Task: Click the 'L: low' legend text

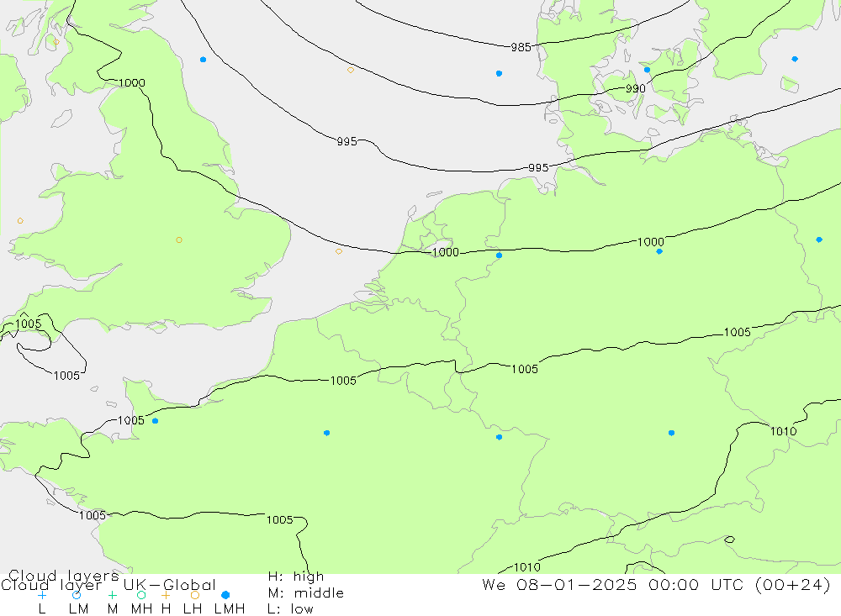Action: 290,609
